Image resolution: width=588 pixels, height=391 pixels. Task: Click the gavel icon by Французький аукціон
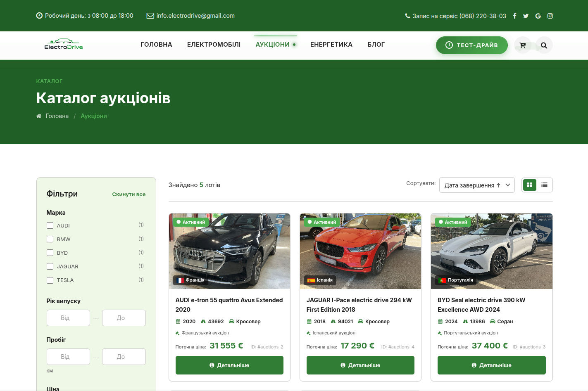(178, 333)
